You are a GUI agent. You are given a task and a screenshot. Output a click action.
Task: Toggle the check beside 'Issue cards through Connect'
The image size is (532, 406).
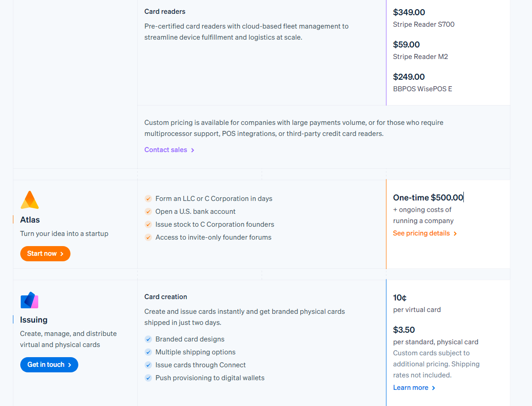[148, 365]
